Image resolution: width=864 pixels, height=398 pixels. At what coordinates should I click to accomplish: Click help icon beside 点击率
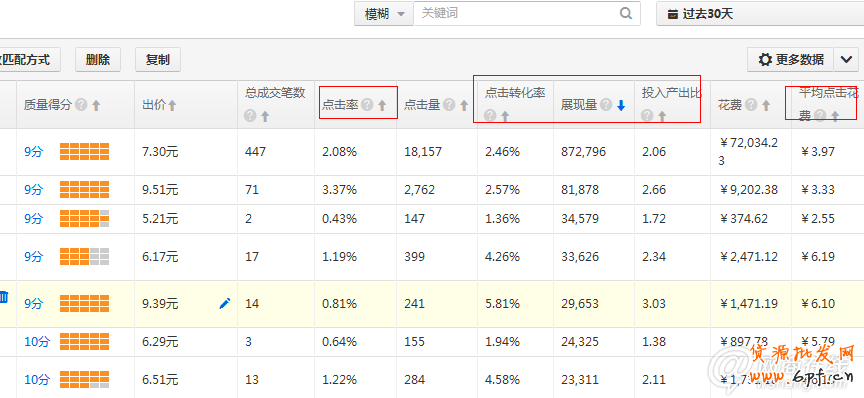[368, 105]
